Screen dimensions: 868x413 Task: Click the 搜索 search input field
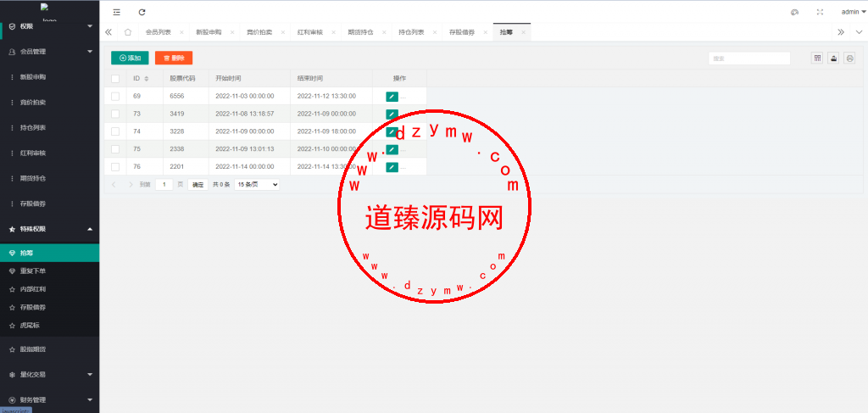[x=749, y=59]
